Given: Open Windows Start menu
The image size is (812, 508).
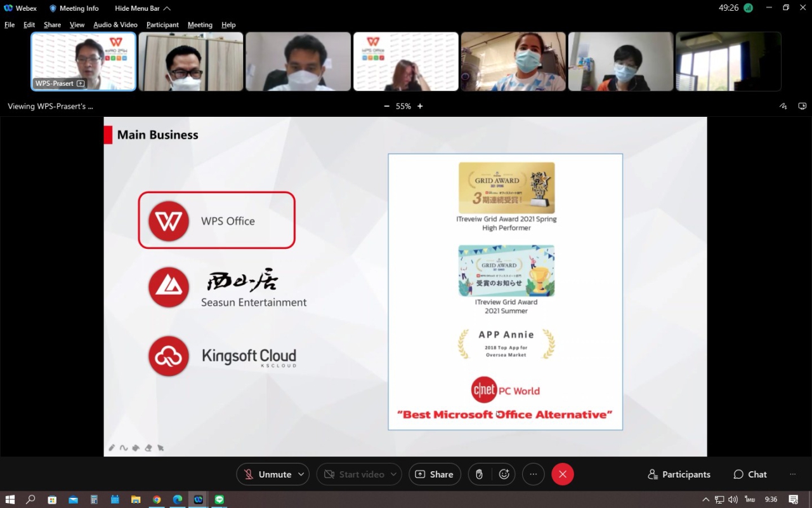Looking at the screenshot, I should 10,500.
